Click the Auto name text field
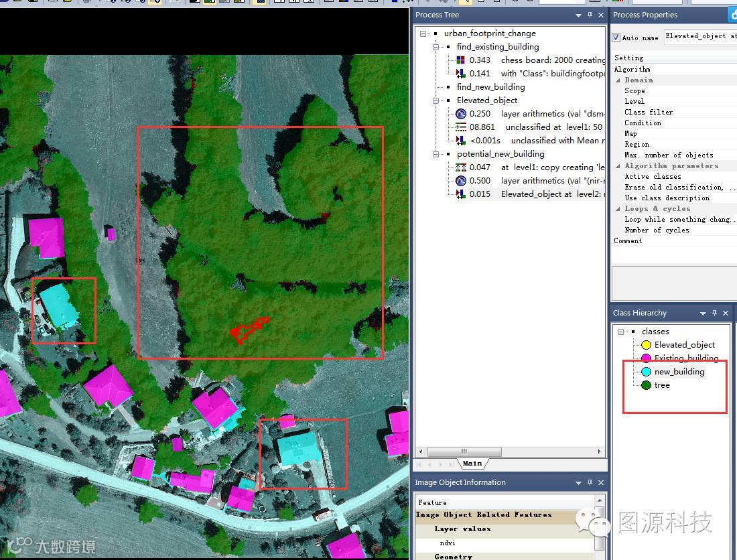The image size is (737, 560). pos(700,37)
